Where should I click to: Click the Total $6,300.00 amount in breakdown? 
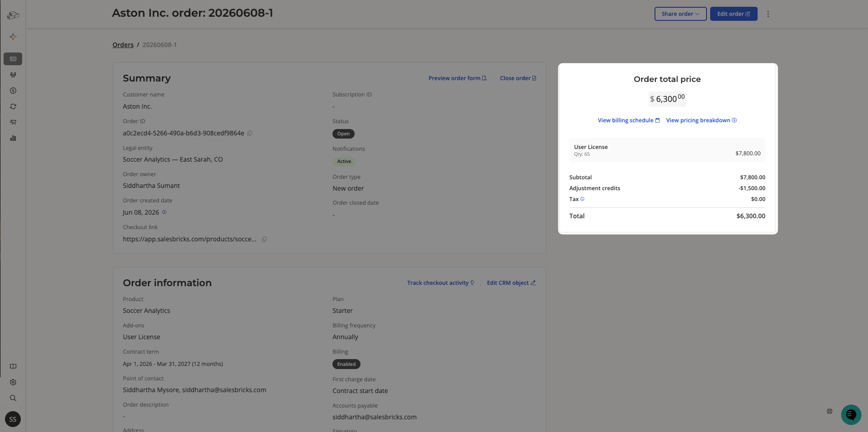pos(751,216)
